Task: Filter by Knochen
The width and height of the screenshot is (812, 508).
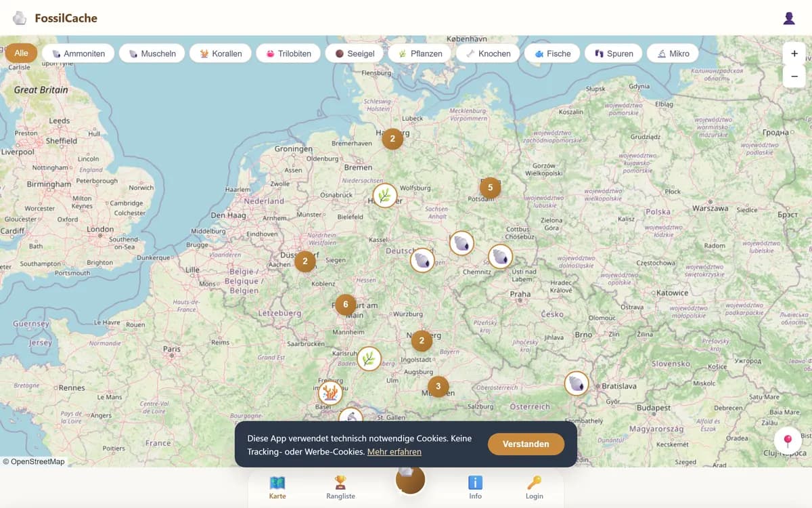Action: [488, 54]
